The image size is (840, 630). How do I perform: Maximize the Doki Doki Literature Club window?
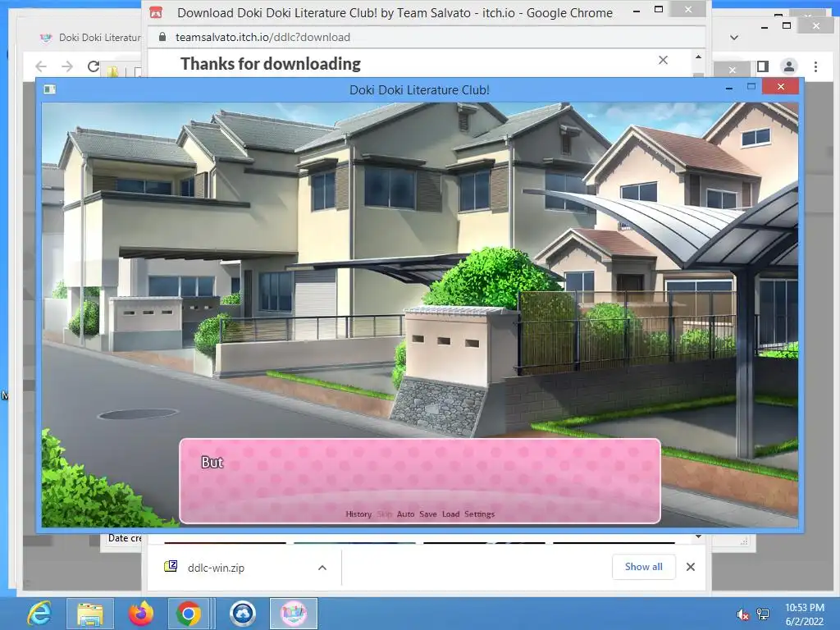(x=751, y=87)
